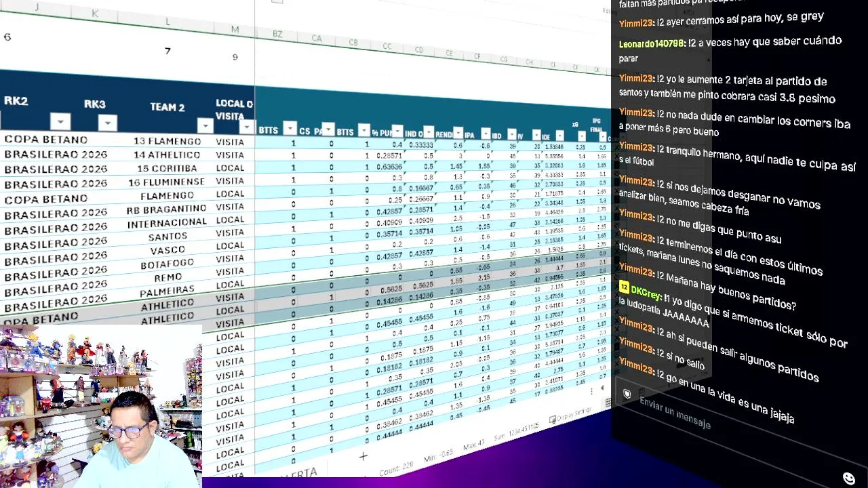Open Display Settings in the status bar
Viewport: 868px width, 488px height.
pyautogui.click(x=570, y=414)
